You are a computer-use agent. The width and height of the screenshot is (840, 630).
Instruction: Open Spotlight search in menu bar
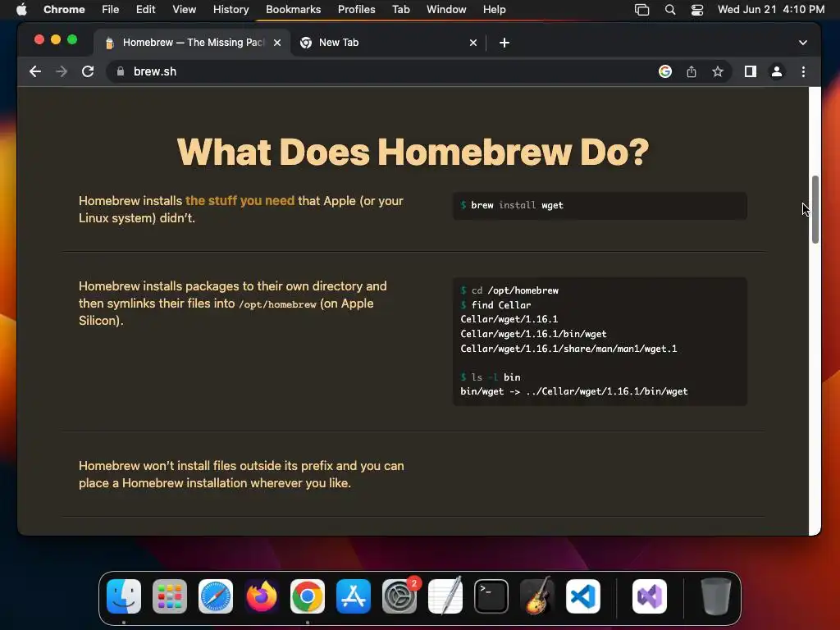[x=669, y=10]
